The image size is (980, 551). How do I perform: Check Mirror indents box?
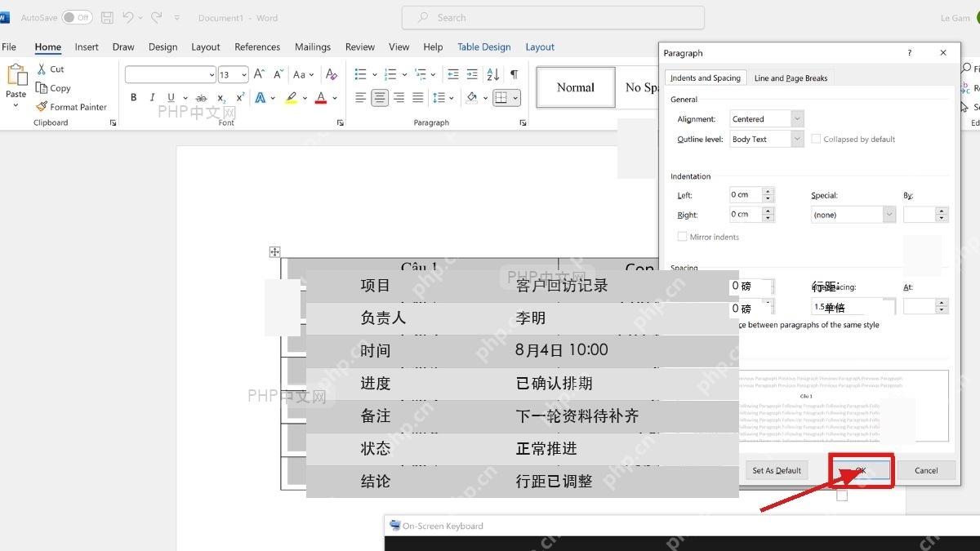point(682,237)
